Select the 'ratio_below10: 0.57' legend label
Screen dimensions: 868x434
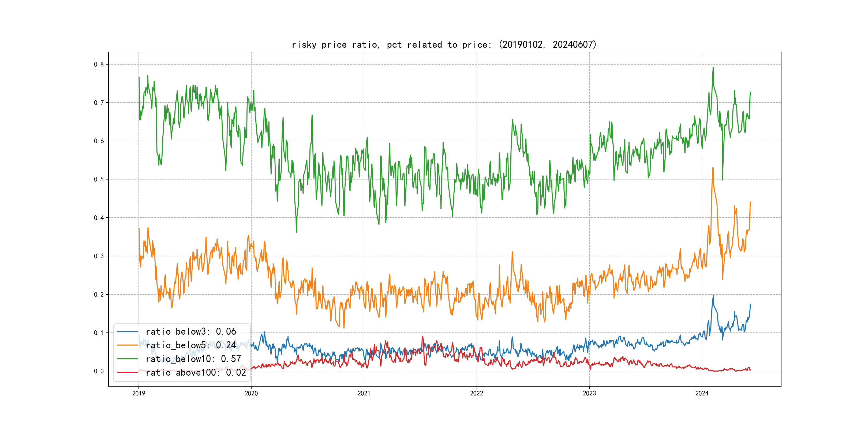(193, 359)
